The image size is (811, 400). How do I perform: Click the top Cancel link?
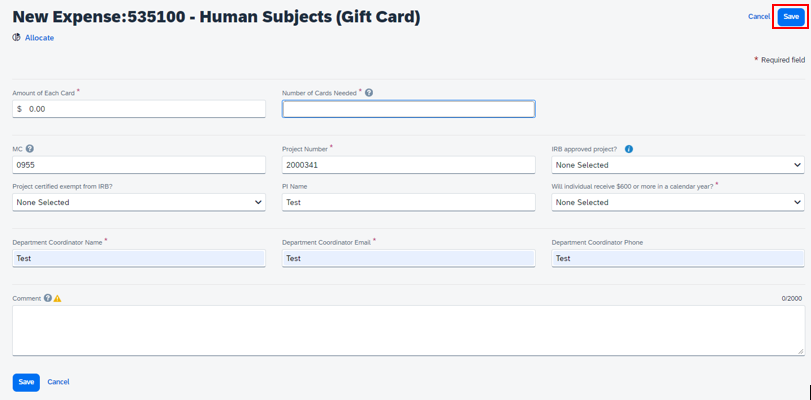pos(759,17)
